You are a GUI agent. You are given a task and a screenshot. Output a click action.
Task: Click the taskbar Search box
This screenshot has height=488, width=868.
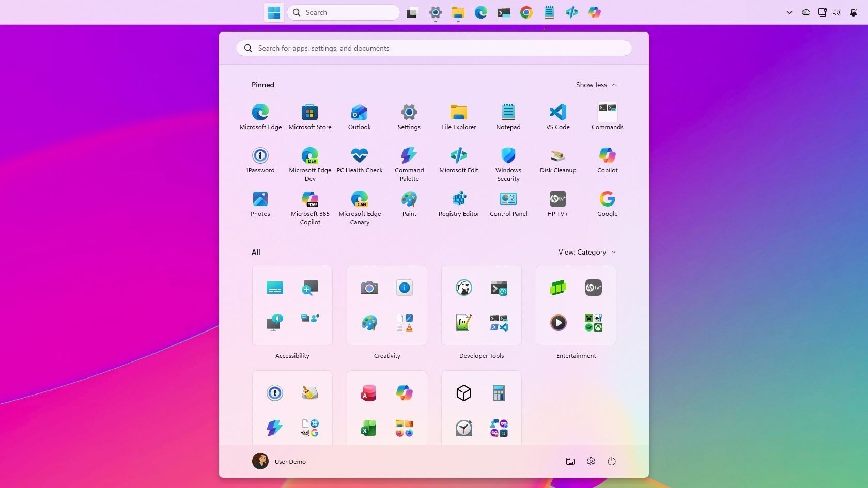click(x=344, y=12)
